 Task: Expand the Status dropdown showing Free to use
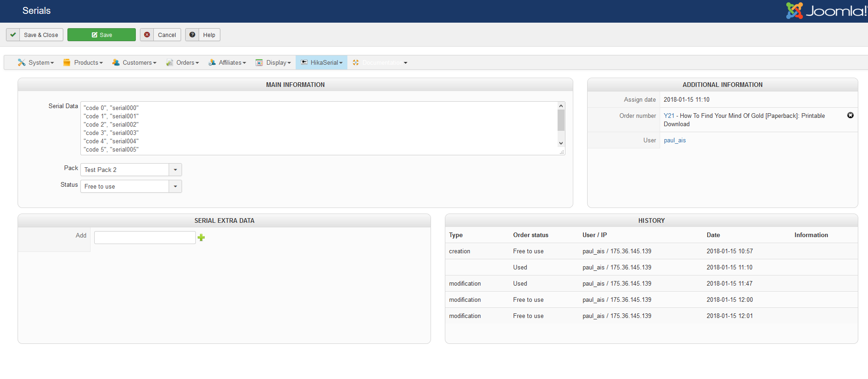[x=131, y=186]
